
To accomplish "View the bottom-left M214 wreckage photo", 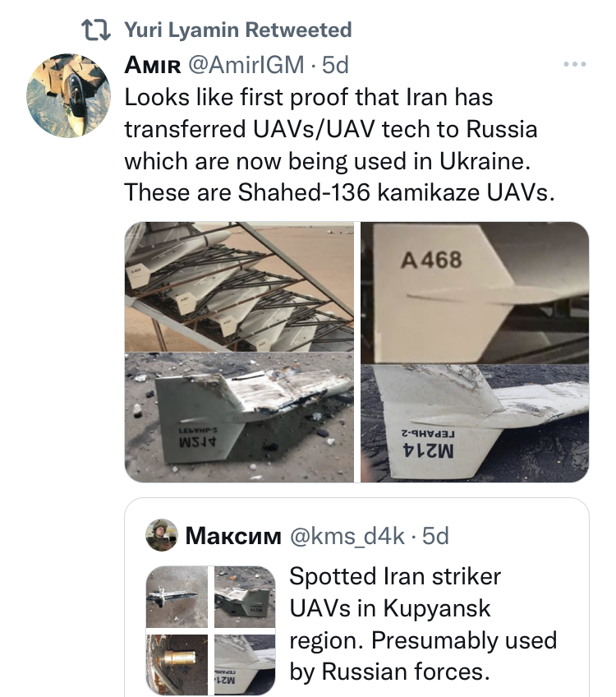I will point(239,418).
